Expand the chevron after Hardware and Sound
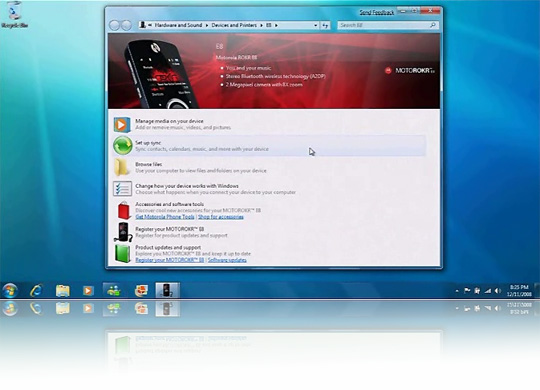This screenshot has width=540, height=390. coord(207,25)
